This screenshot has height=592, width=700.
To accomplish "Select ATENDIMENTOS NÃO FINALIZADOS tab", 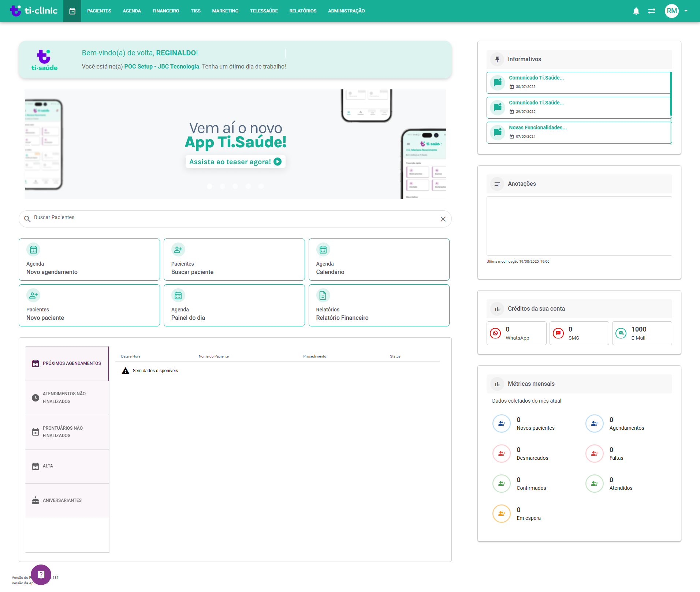I will (x=67, y=398).
